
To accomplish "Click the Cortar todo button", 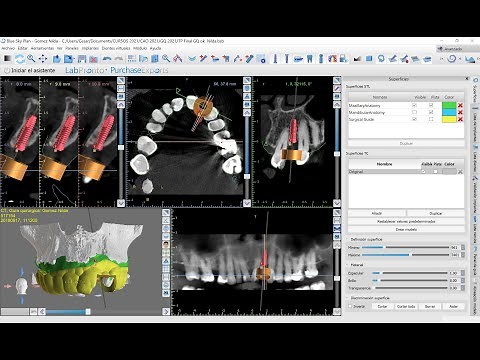I will tap(406, 306).
